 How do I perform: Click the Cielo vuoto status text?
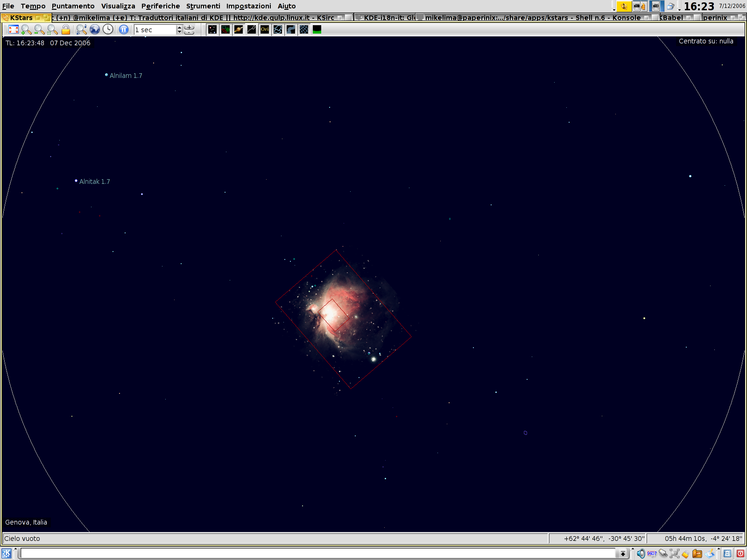pos(22,539)
